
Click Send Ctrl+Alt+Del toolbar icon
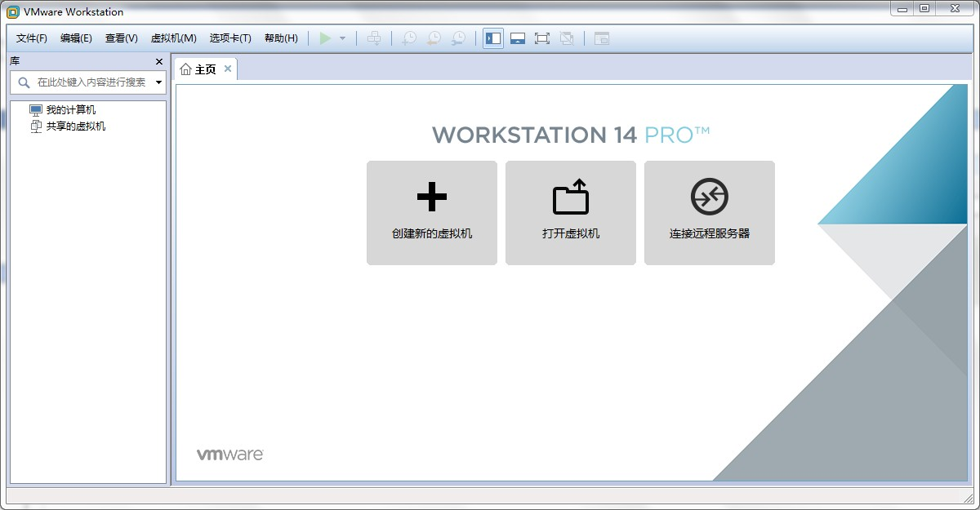374,38
